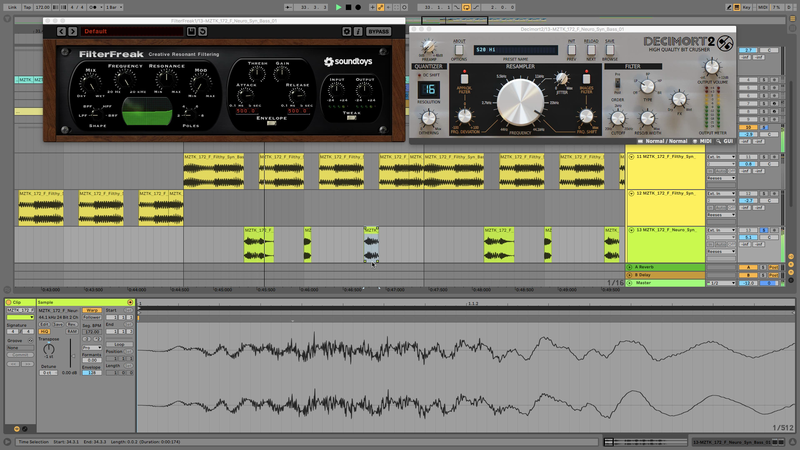This screenshot has height=450, width=800.
Task: Click the FilterFreak Mix knob
Action: 91,83
